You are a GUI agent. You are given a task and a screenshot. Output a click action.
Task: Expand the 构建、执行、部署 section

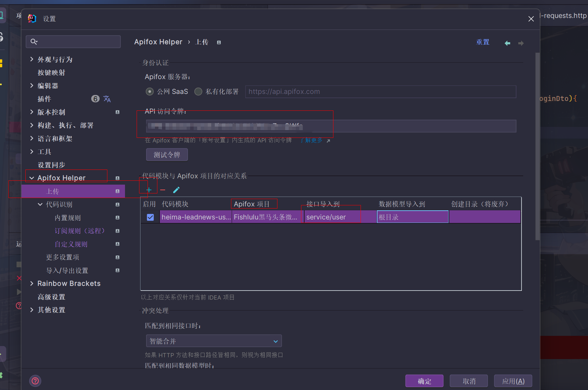pos(32,125)
